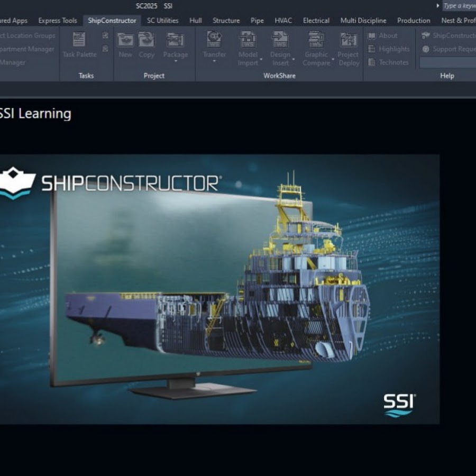Viewport: 476px width, 476px height.
Task: Click the Location Groups command
Action: (28, 35)
